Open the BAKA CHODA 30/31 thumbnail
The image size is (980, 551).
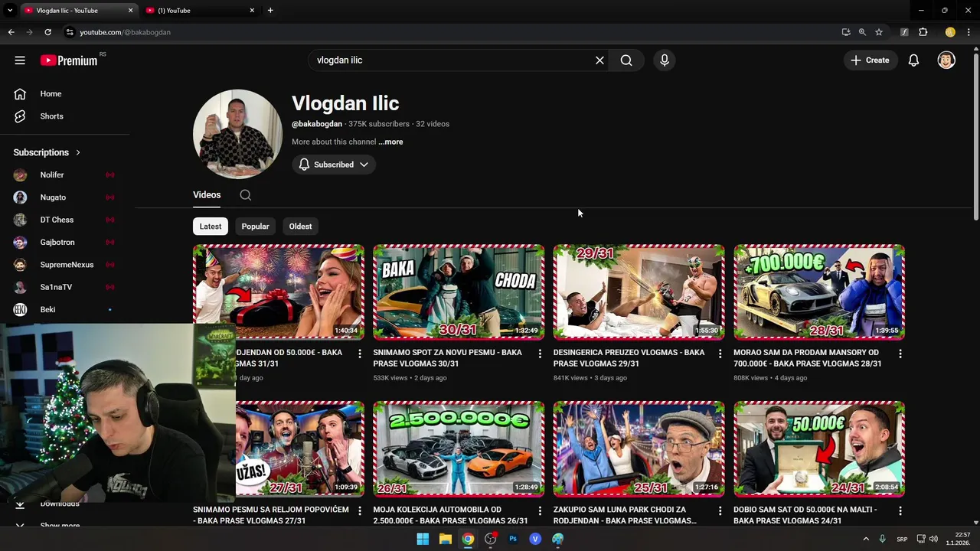pyautogui.click(x=459, y=292)
